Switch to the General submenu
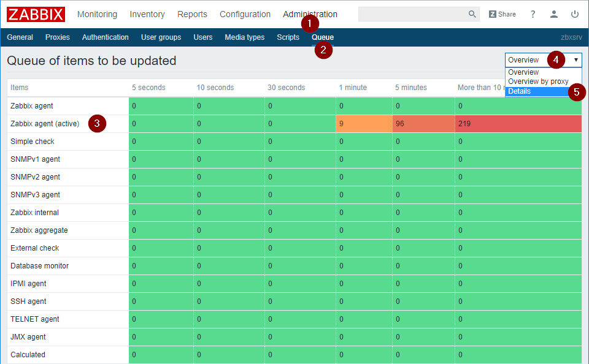Image resolution: width=589 pixels, height=364 pixels. (x=20, y=37)
